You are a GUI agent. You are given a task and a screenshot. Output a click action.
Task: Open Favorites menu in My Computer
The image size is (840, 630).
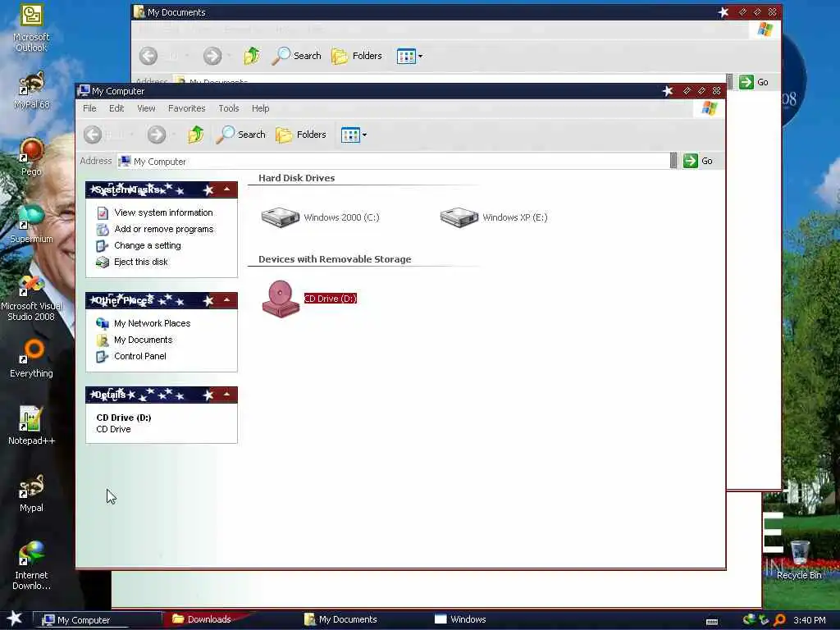[x=186, y=108]
